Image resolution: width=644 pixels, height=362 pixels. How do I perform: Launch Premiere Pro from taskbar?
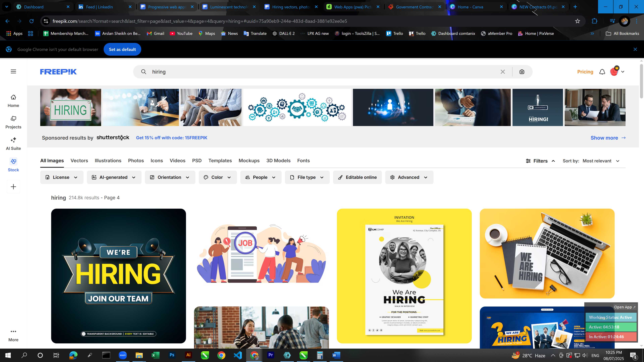click(x=271, y=355)
